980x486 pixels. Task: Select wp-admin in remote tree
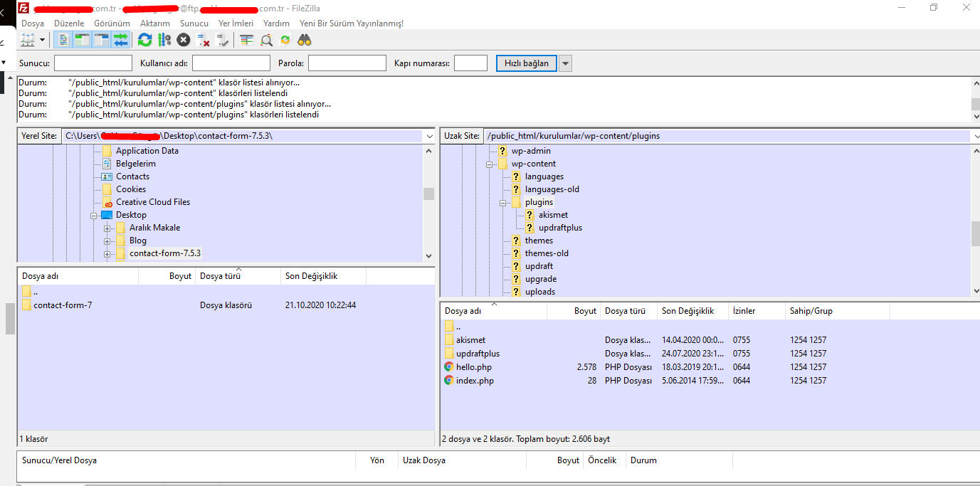pyautogui.click(x=531, y=151)
